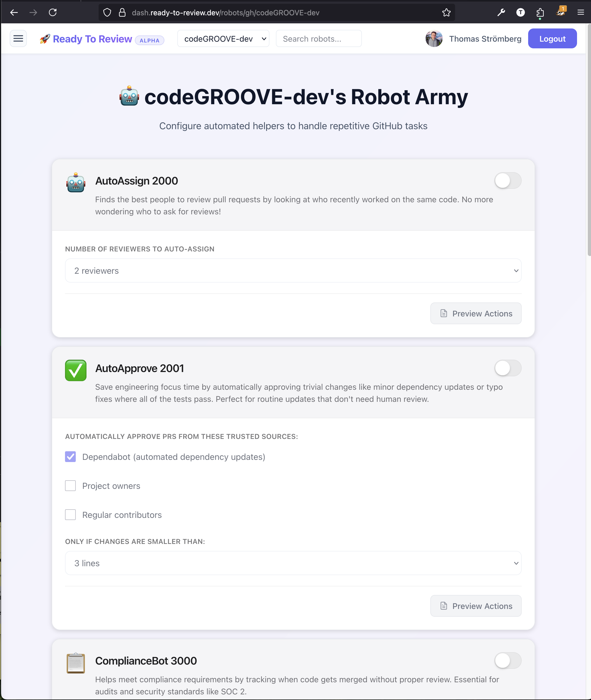
Task: Click the ComplianceBot 3000 heading
Action: (x=146, y=661)
